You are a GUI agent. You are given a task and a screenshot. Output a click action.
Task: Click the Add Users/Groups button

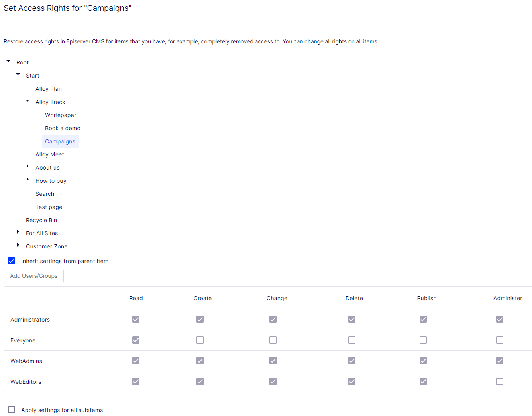pyautogui.click(x=33, y=276)
